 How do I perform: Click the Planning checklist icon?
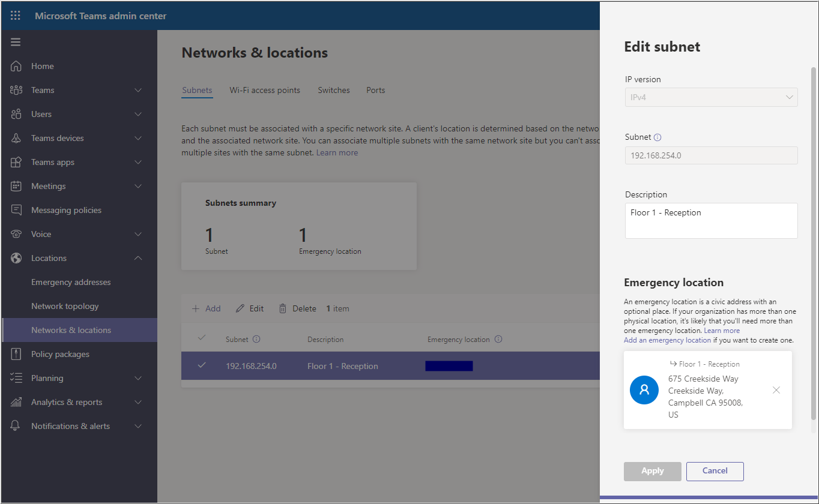coord(16,378)
